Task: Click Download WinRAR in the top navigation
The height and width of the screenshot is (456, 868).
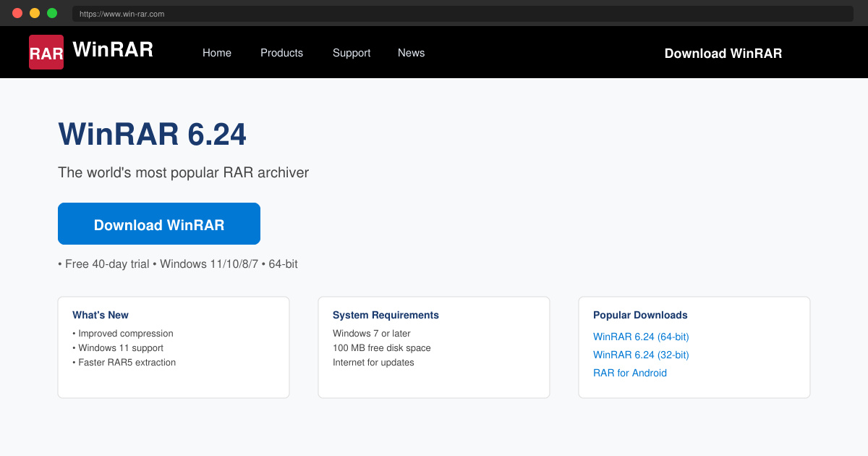Action: click(723, 54)
